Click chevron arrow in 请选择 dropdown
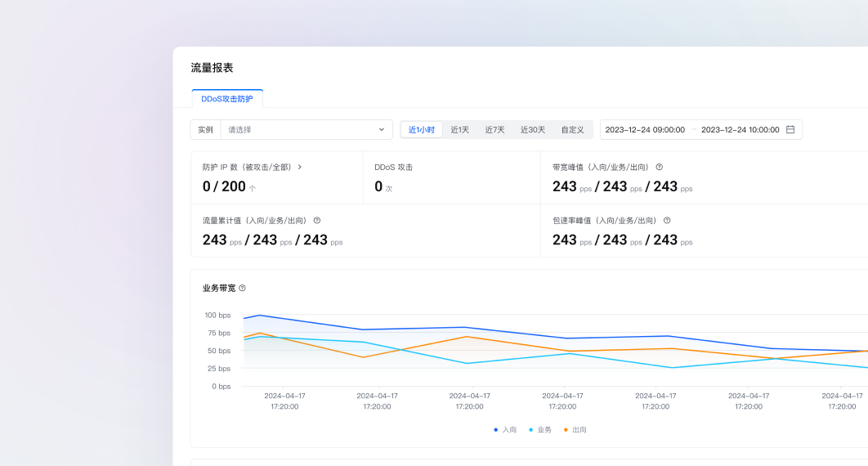Screen dimensions: 868x466 tap(381, 129)
